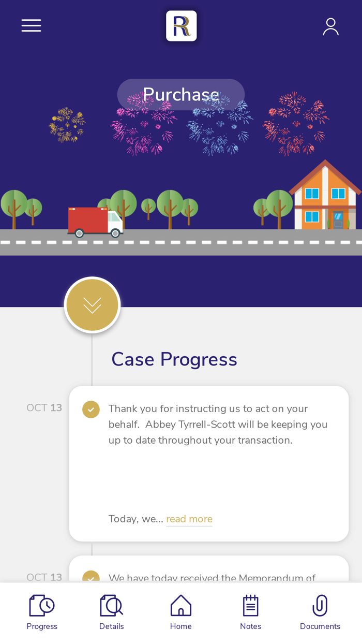Click the Details magnifier icon
Image resolution: width=362 pixels, height=644 pixels.
click(x=111, y=605)
